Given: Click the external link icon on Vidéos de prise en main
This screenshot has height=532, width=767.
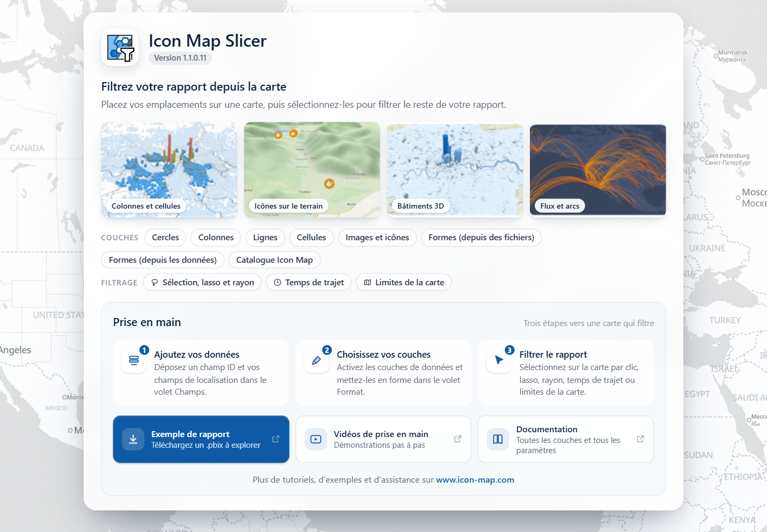Looking at the screenshot, I should [x=458, y=439].
